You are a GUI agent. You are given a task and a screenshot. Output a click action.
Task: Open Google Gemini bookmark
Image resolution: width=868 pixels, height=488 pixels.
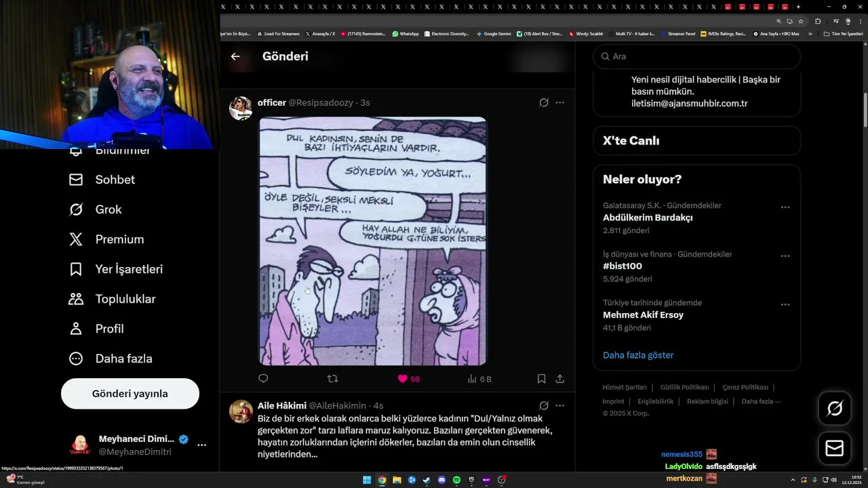[494, 33]
